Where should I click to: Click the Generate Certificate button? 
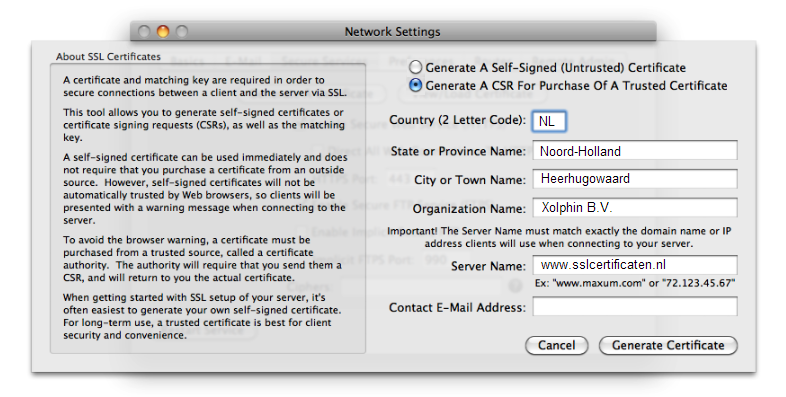click(x=668, y=345)
